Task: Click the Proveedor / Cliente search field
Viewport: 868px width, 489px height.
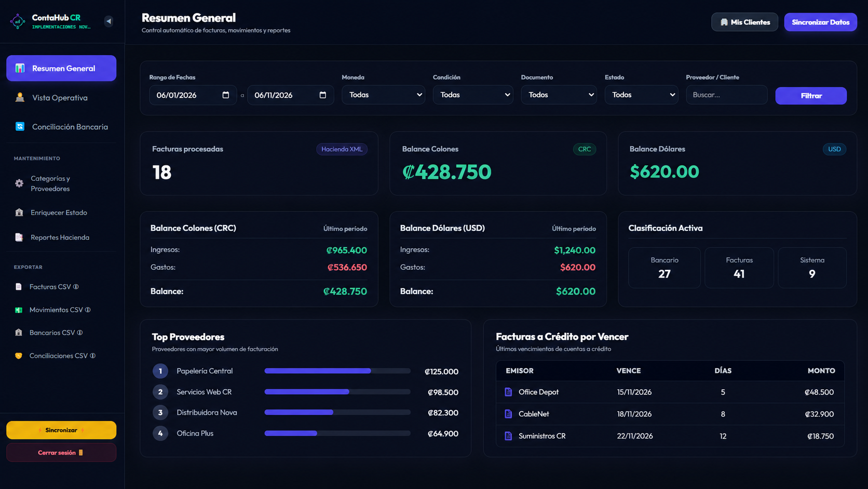Action: (x=726, y=95)
